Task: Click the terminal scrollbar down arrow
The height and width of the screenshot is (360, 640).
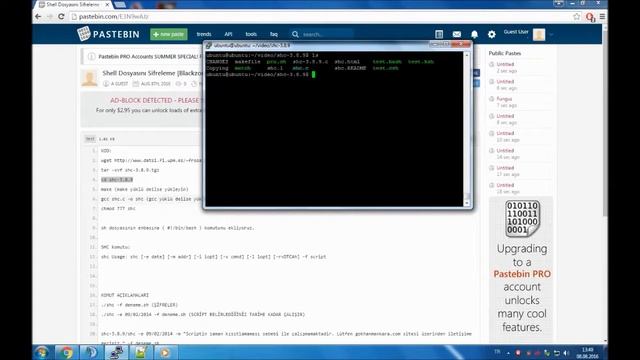Action: pos(467,203)
